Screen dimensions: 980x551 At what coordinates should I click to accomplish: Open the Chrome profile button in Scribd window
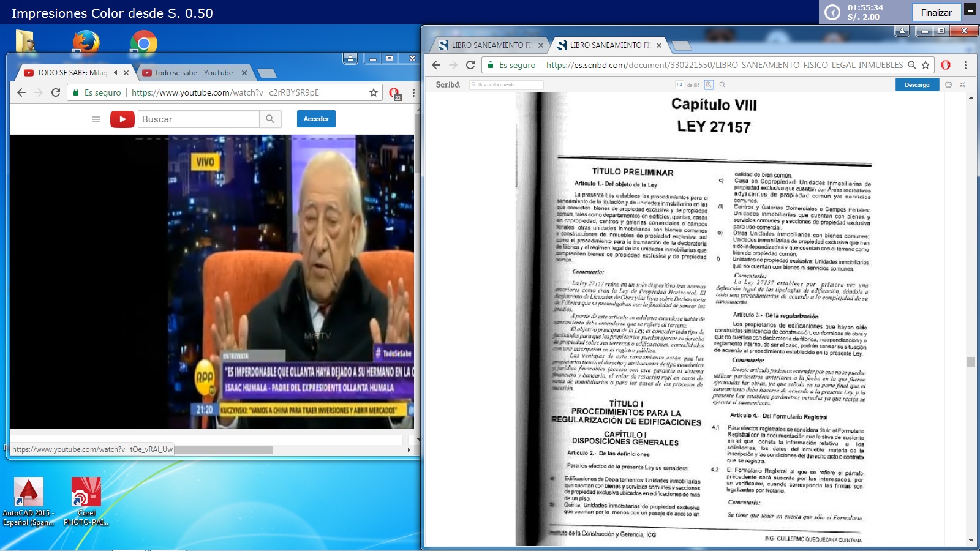pyautogui.click(x=902, y=31)
